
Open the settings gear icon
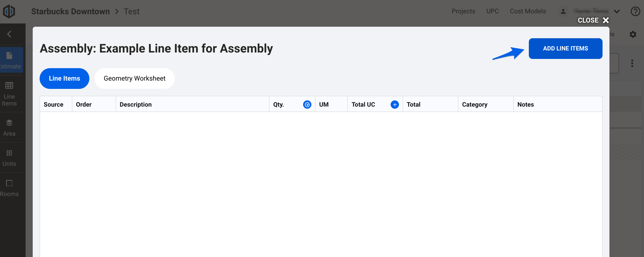click(x=633, y=35)
